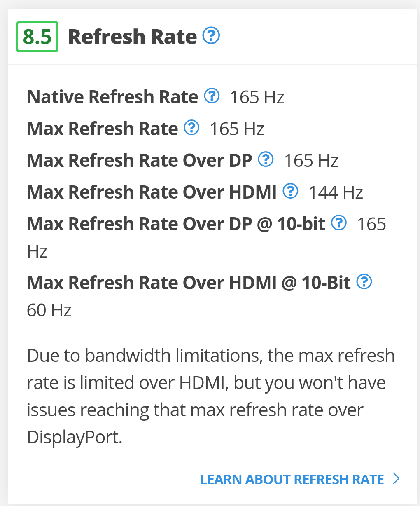The image size is (420, 506).
Task: Select the Max Refresh Rate Over DP label
Action: click(x=139, y=160)
